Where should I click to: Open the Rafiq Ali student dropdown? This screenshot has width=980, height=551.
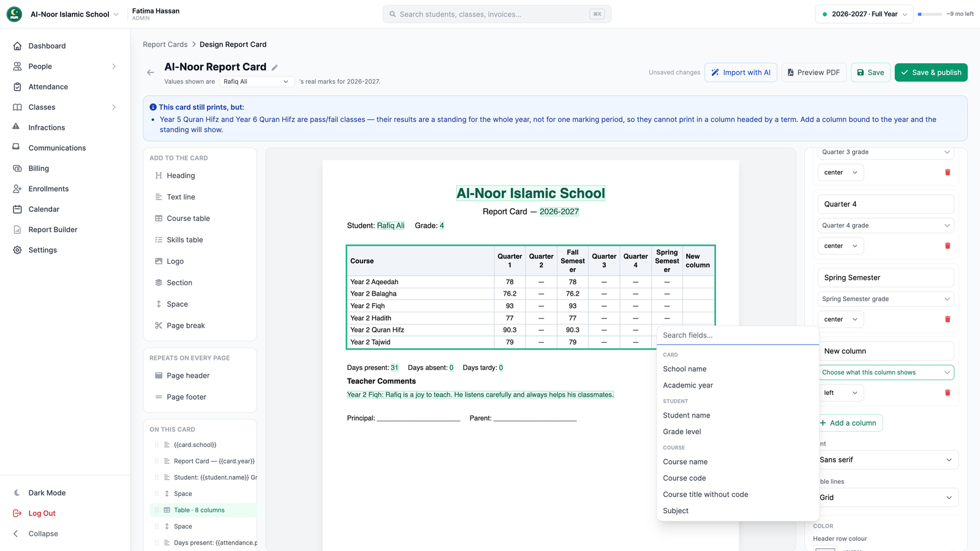257,81
